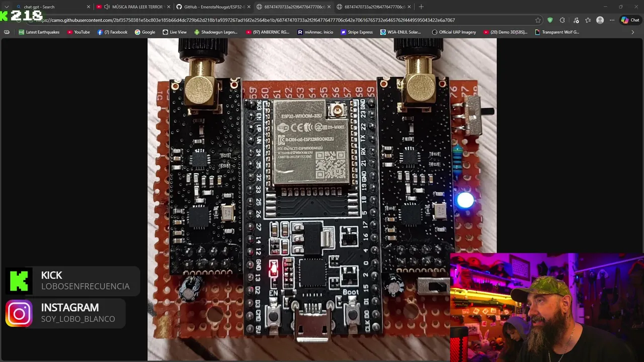Close the chat gpt - Search tab
Screen dimensions: 644x362
tap(89, 7)
